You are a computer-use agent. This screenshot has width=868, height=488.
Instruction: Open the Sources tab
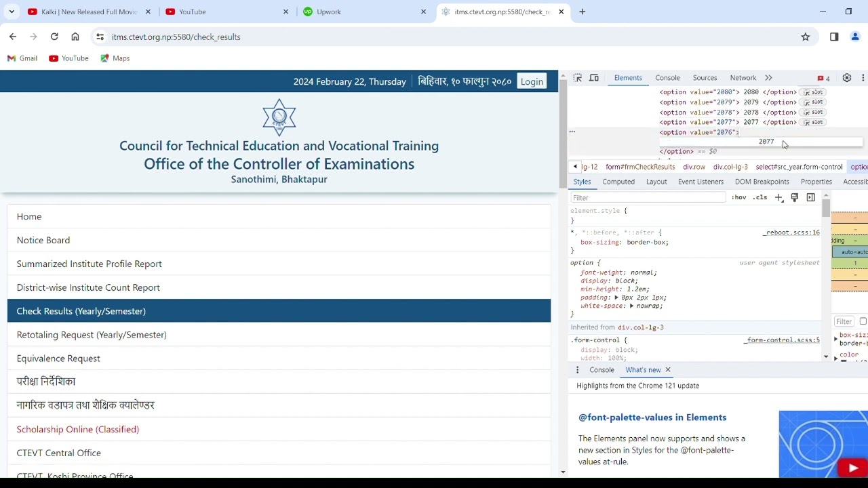coord(705,78)
